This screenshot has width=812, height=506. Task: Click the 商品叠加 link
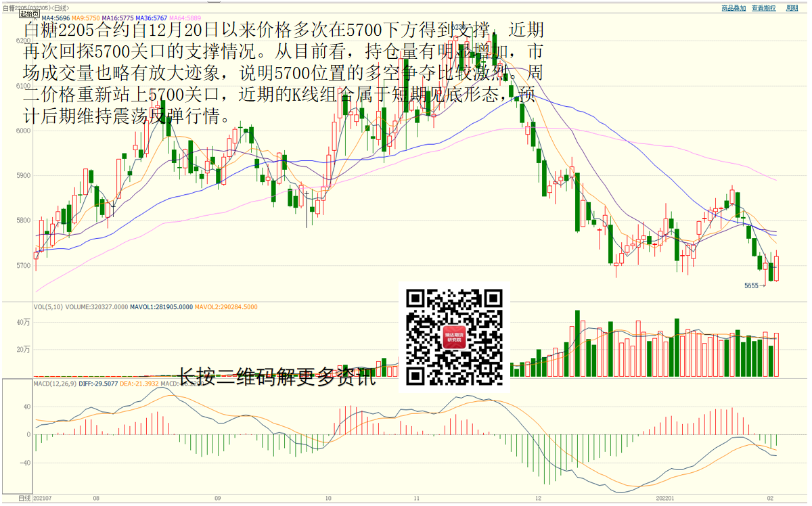point(734,8)
